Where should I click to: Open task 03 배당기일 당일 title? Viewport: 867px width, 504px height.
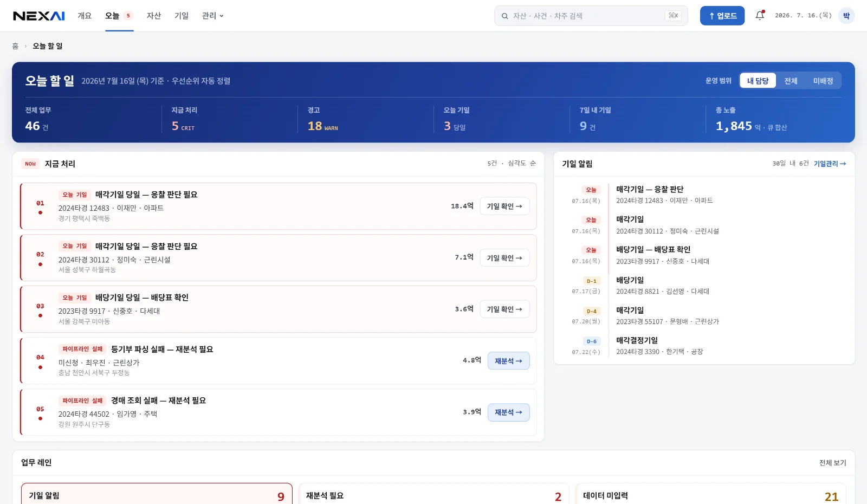[x=142, y=298]
